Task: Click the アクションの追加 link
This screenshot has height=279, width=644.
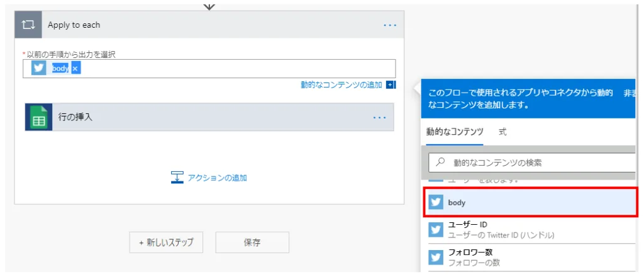Action: [x=217, y=178]
